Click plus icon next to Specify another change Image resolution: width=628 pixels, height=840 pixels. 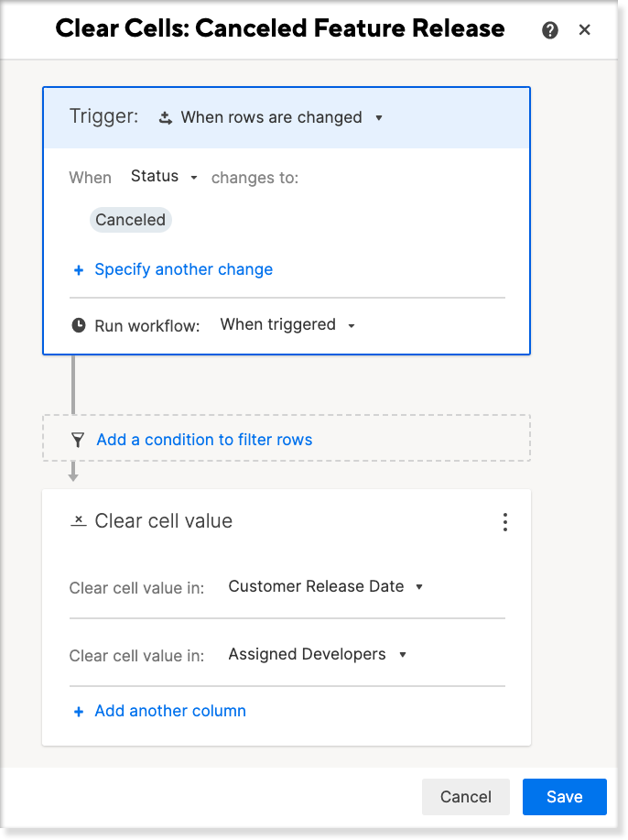[79, 270]
